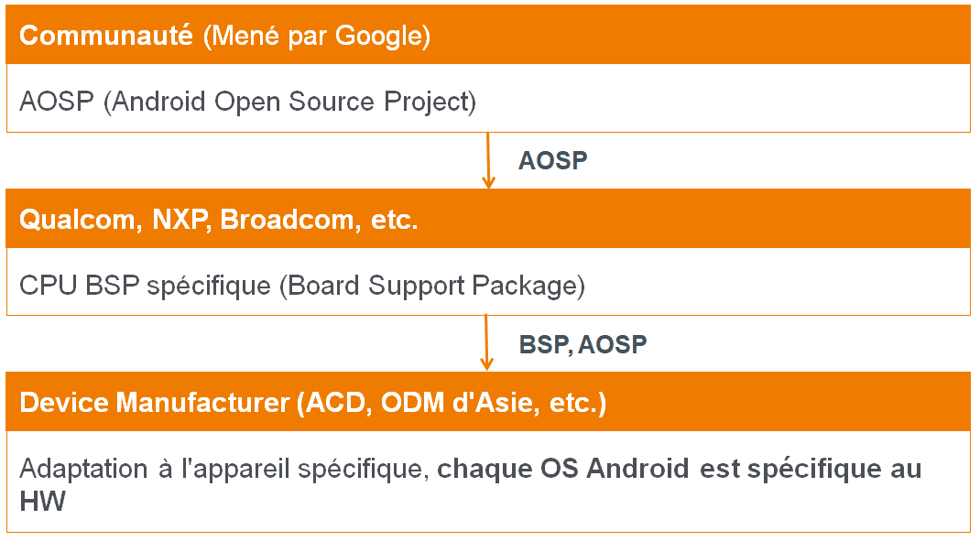This screenshot has height=541, width=980.
Task: Click the Device Manufacturer header bar
Action: tap(487, 402)
